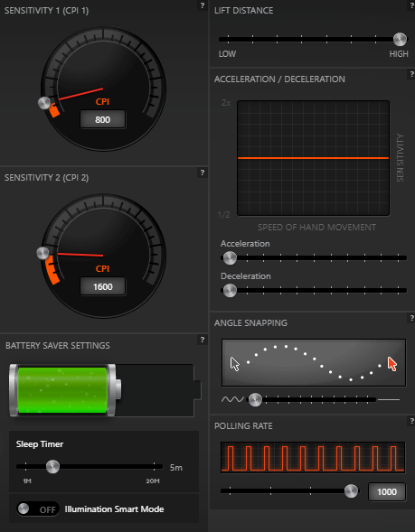Open help for Battery Saver Settings
Screen dimensions: 415x532
[x=203, y=340]
